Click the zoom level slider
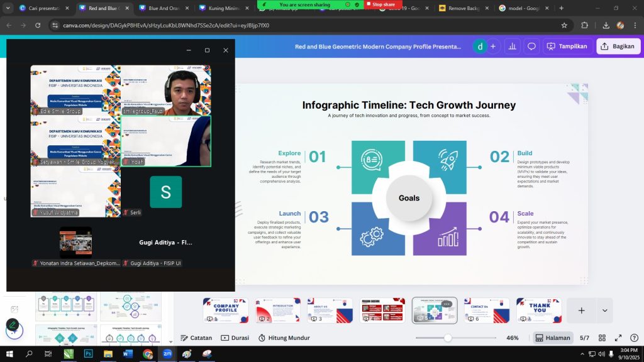The width and height of the screenshot is (644, 362). [x=448, y=337]
